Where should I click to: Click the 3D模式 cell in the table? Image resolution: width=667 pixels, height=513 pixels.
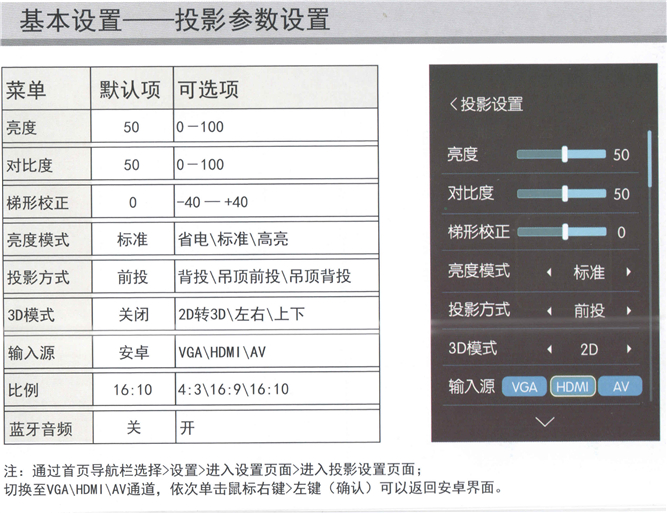coord(48,314)
